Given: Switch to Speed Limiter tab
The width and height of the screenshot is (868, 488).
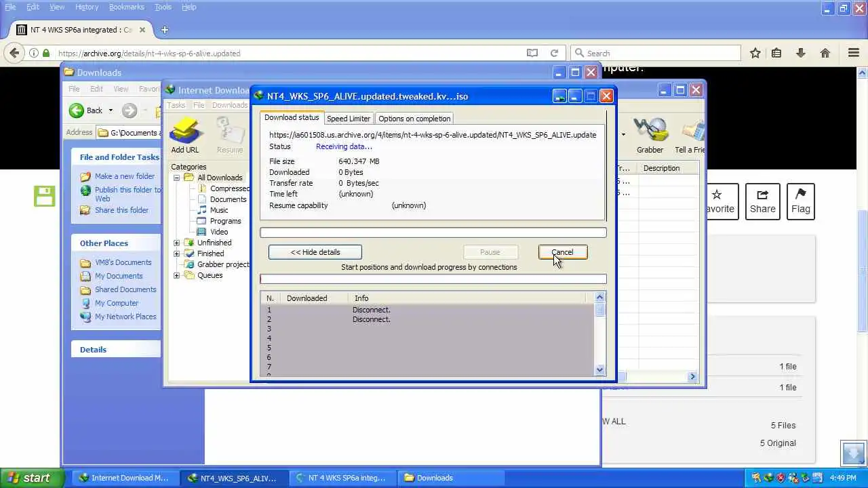Looking at the screenshot, I should (349, 119).
